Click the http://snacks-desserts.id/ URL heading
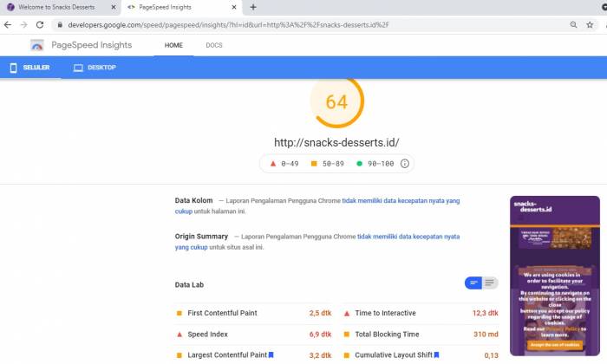 336,142
